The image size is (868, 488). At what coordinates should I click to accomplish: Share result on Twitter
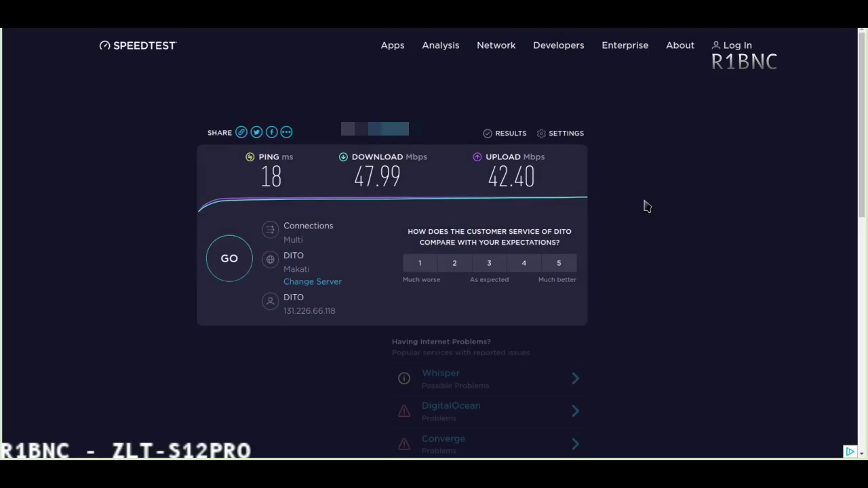pos(256,132)
